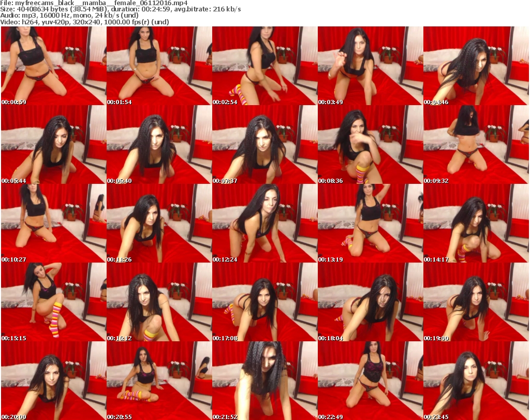Viewport: 530px width, 420px height.
Task: View the frame stamped 00:19:00
Action: (x=476, y=302)
